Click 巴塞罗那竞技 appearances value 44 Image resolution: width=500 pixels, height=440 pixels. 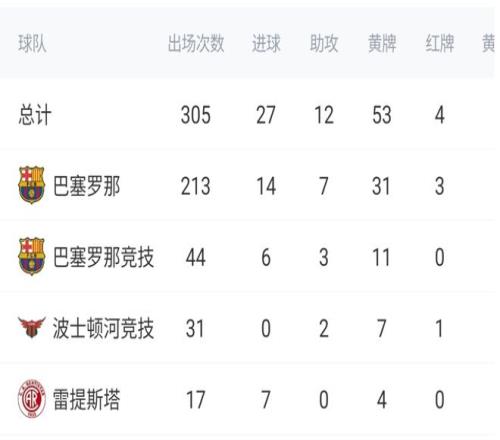(x=196, y=257)
